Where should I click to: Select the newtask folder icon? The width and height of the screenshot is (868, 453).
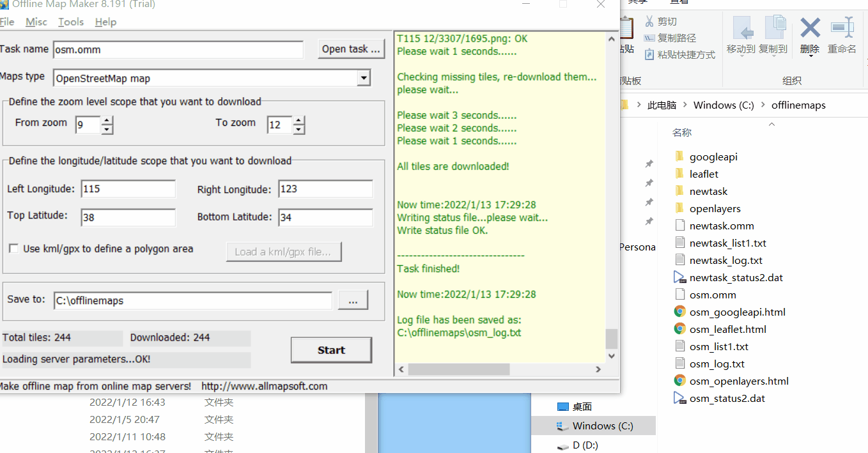679,191
